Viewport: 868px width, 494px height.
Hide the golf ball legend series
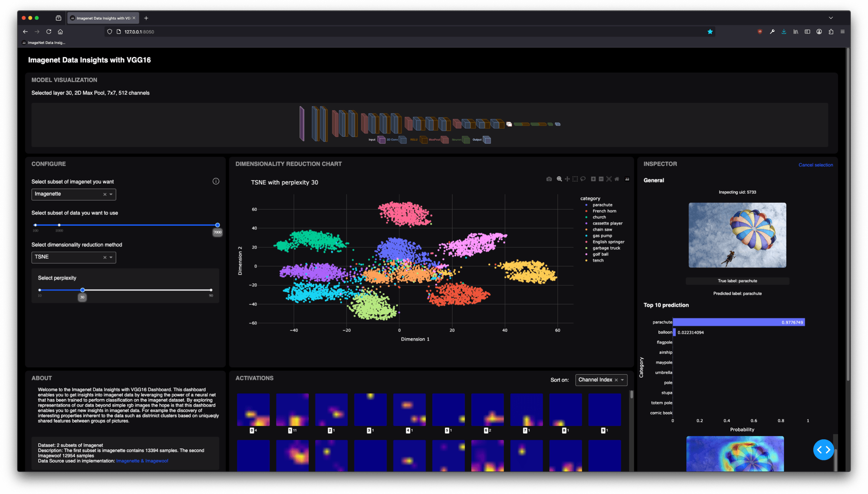click(x=600, y=254)
